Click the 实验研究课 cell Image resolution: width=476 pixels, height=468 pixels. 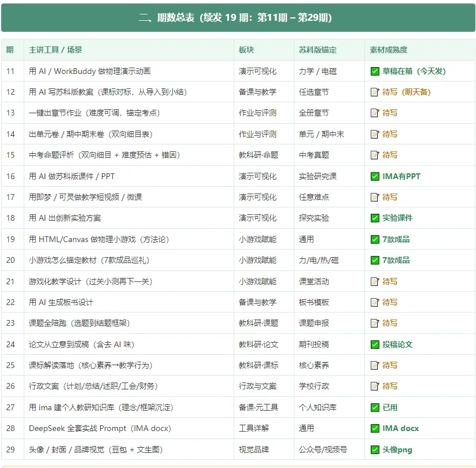coord(329,176)
